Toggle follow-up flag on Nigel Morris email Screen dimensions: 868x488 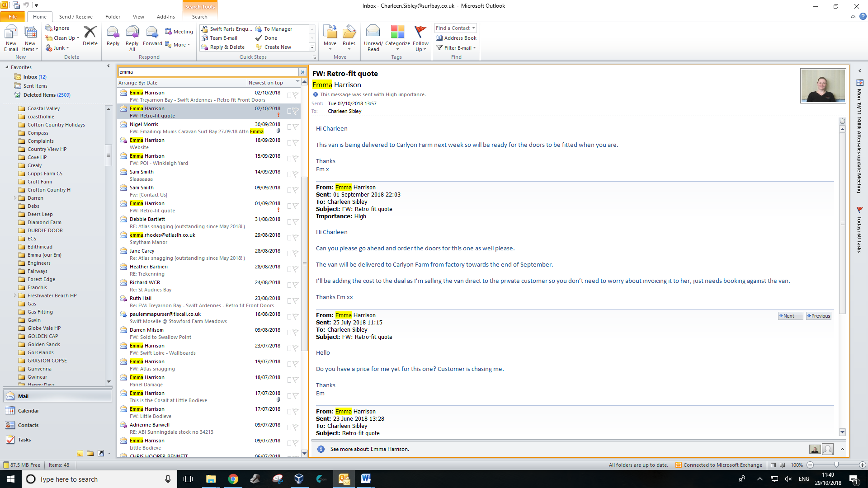[296, 127]
